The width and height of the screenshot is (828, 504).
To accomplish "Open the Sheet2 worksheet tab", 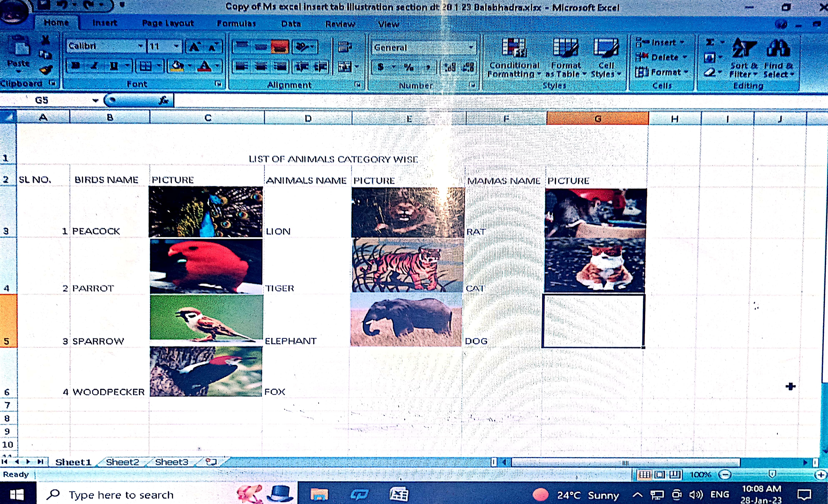I will [x=122, y=462].
